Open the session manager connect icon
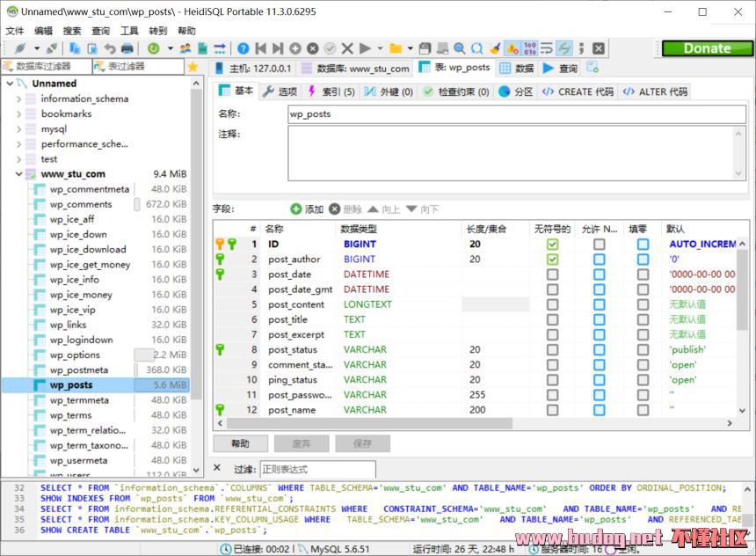 click(19, 48)
